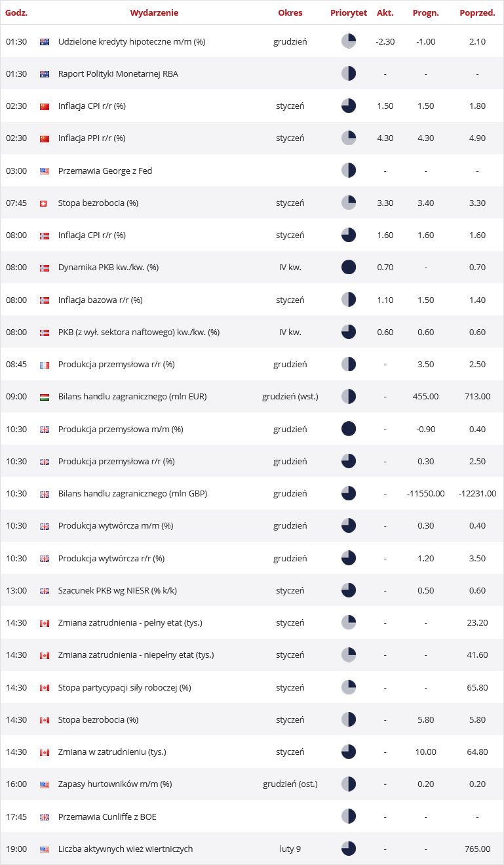Viewport: 504px width, 865px height.
Task: Open event Raport Polityki Monetarnej RBA
Action: pyautogui.click(x=118, y=73)
